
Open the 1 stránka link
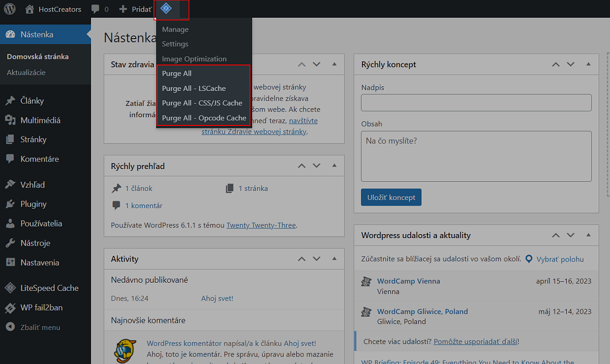point(253,188)
